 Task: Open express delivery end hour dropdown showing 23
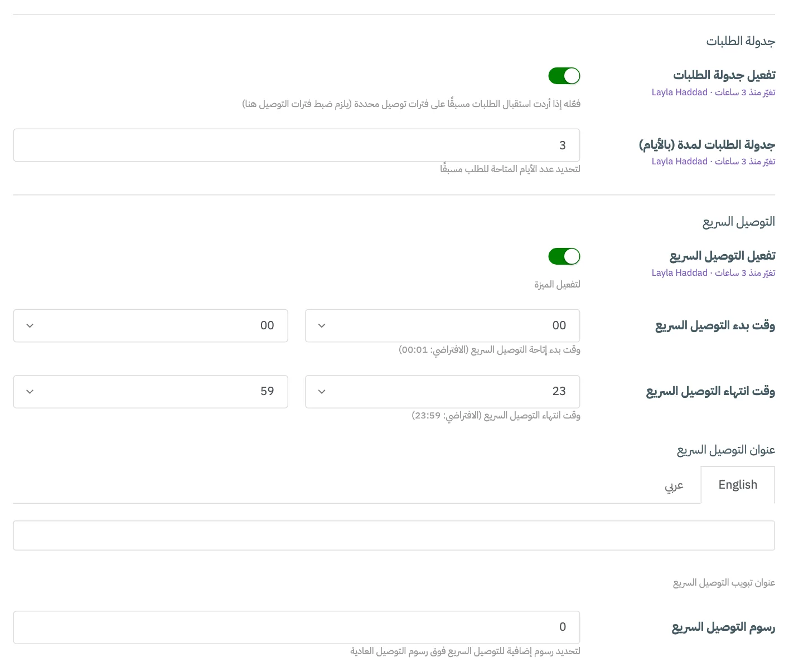click(x=443, y=391)
